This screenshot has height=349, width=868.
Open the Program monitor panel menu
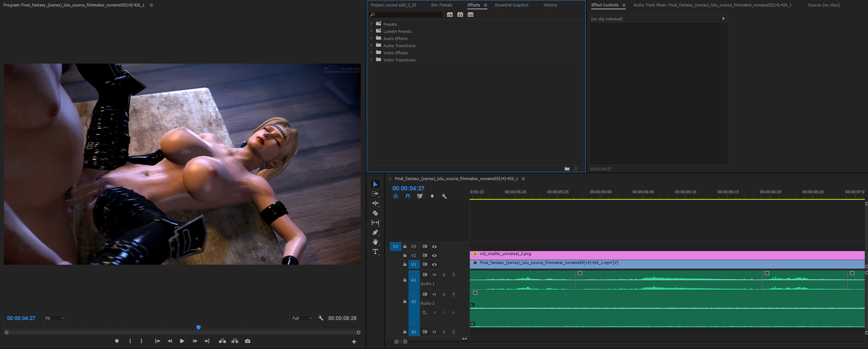(151, 5)
